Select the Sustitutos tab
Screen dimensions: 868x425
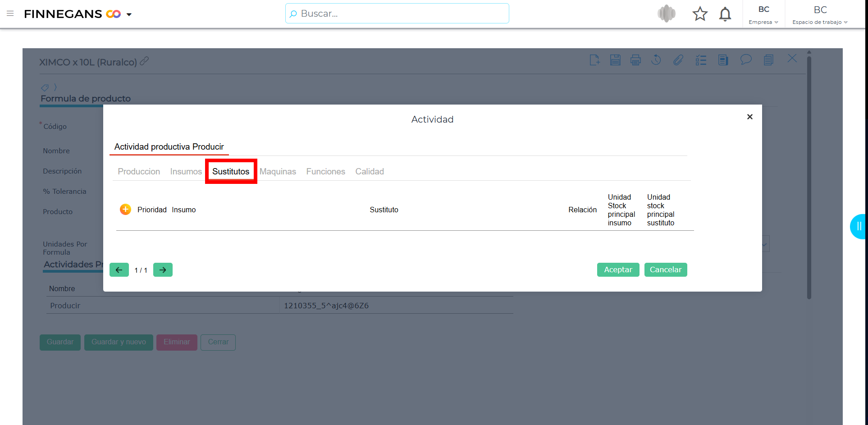point(231,172)
